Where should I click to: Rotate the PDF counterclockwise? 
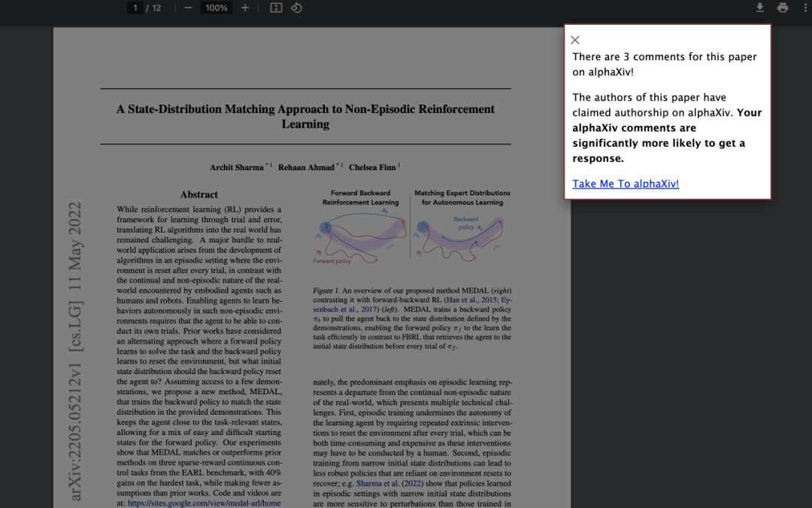coord(296,8)
